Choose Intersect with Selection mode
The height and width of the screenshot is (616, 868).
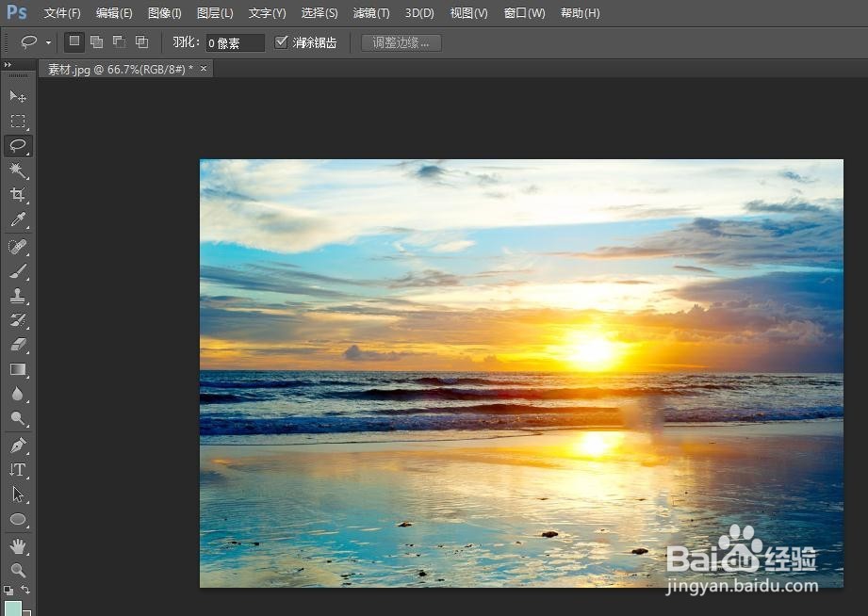point(141,42)
